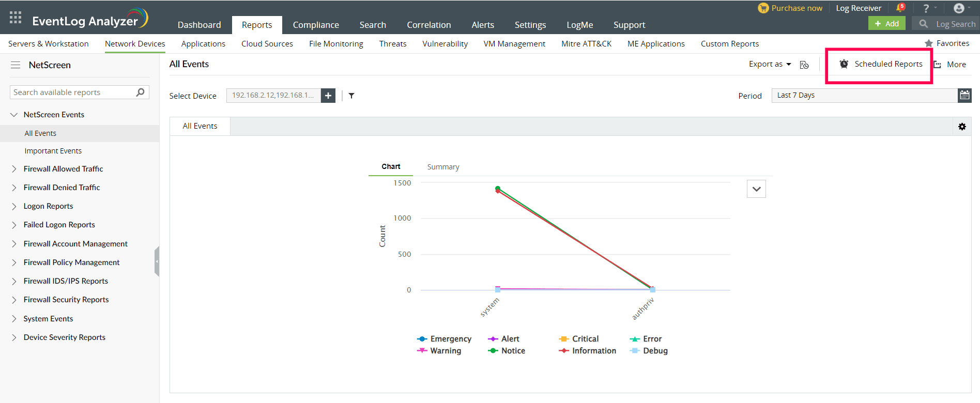Click the system data point on chart
The width and height of the screenshot is (980, 403).
tap(498, 189)
